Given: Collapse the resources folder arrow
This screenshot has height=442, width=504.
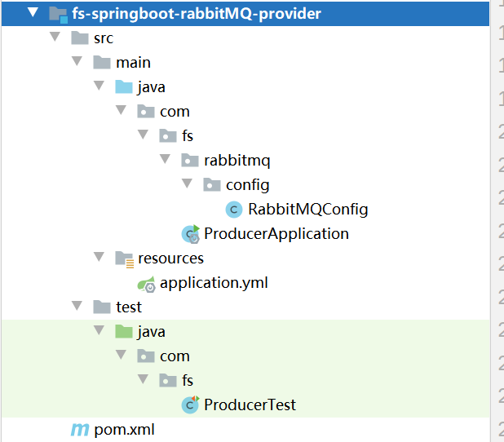Looking at the screenshot, I should tap(99, 257).
